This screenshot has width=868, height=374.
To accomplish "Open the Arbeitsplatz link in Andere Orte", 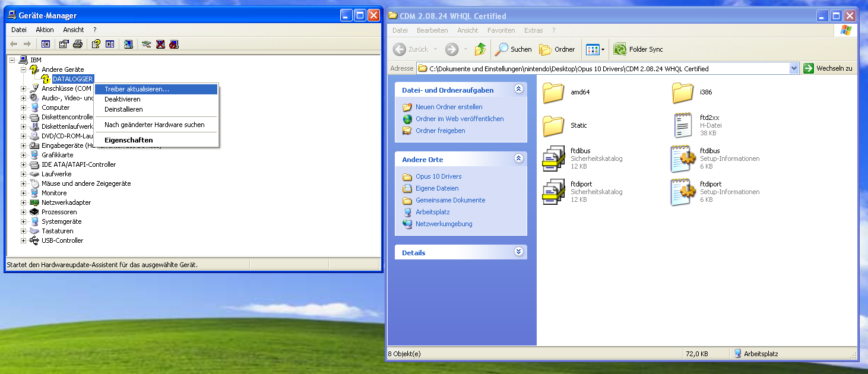I will pos(433,212).
